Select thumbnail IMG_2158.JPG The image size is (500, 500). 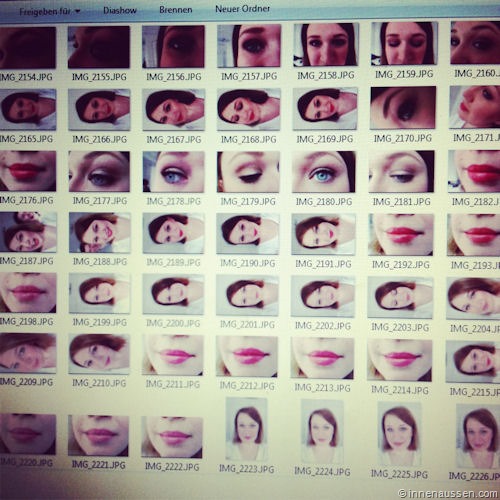pos(326,45)
